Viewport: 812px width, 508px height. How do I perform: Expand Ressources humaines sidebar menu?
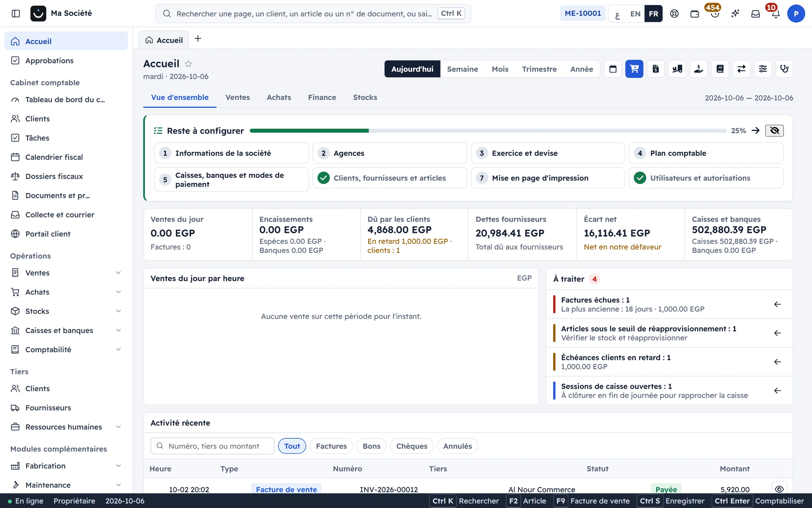(x=66, y=427)
